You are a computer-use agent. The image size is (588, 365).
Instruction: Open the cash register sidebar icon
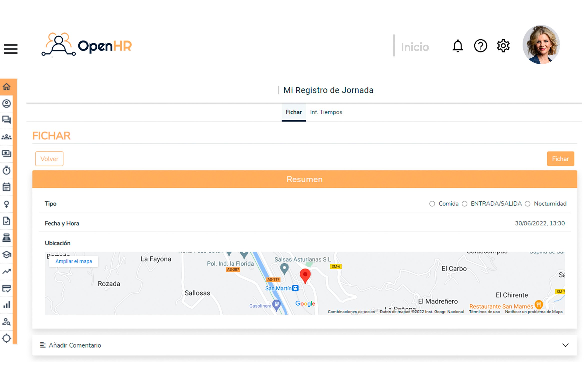6,238
